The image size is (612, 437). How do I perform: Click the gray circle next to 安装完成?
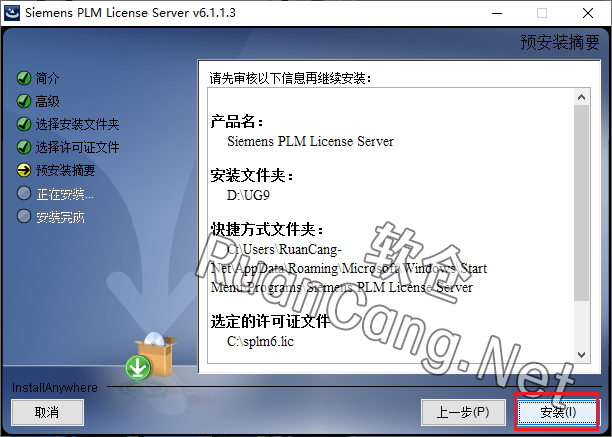point(24,216)
